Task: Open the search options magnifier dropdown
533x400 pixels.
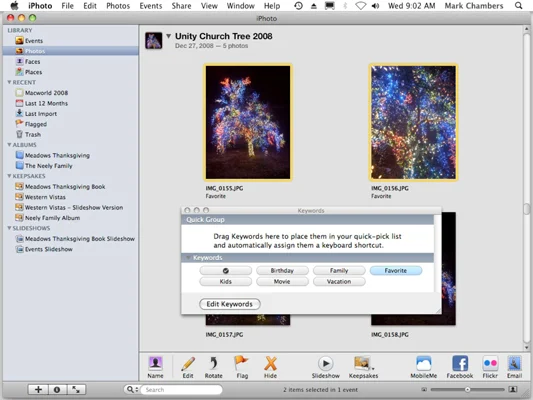Action: coord(132,389)
